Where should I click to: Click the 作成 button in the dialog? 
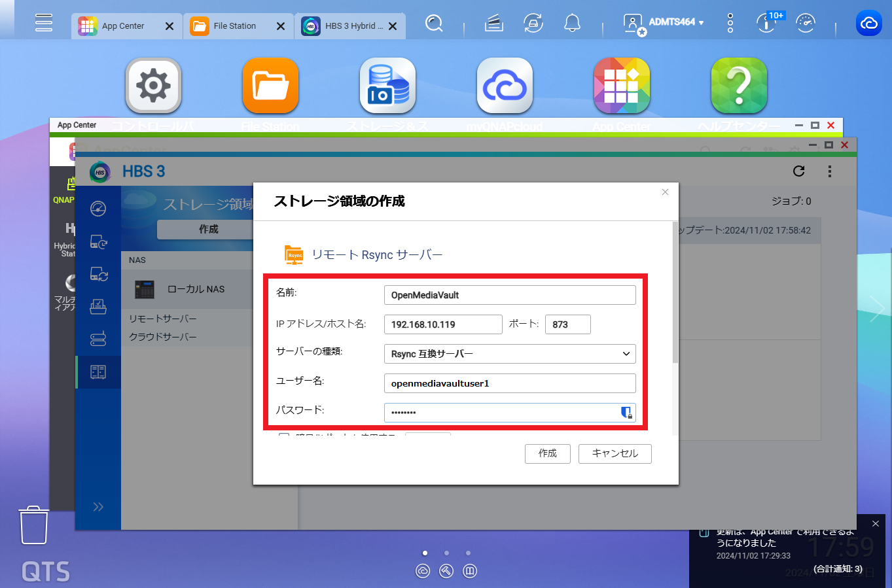tap(548, 454)
